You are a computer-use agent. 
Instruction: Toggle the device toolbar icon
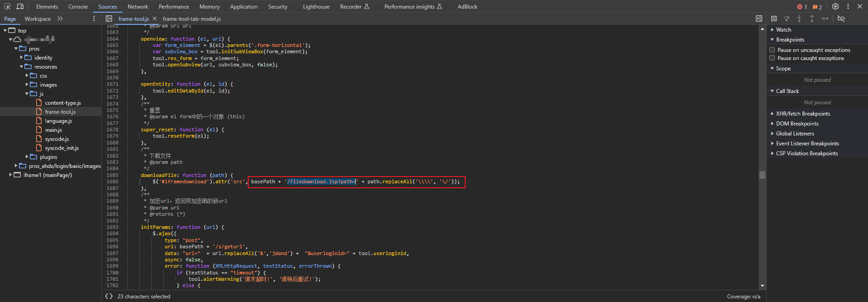(x=20, y=6)
